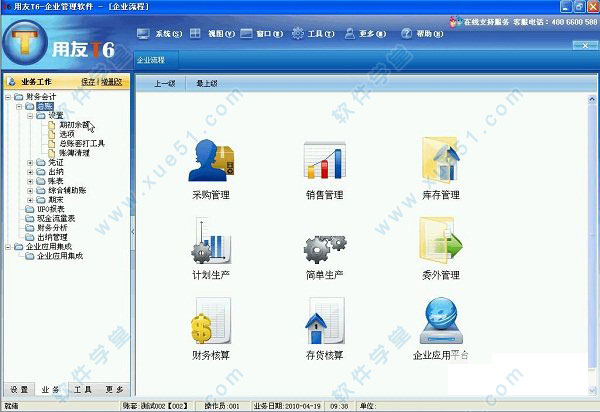Open the 委外管理 outsourcing folder icon

point(441,241)
